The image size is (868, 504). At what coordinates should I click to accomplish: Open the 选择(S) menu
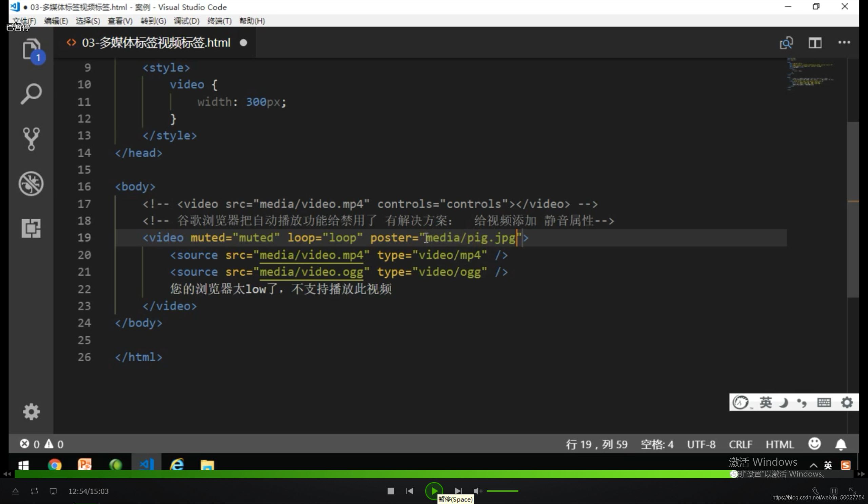pyautogui.click(x=88, y=21)
